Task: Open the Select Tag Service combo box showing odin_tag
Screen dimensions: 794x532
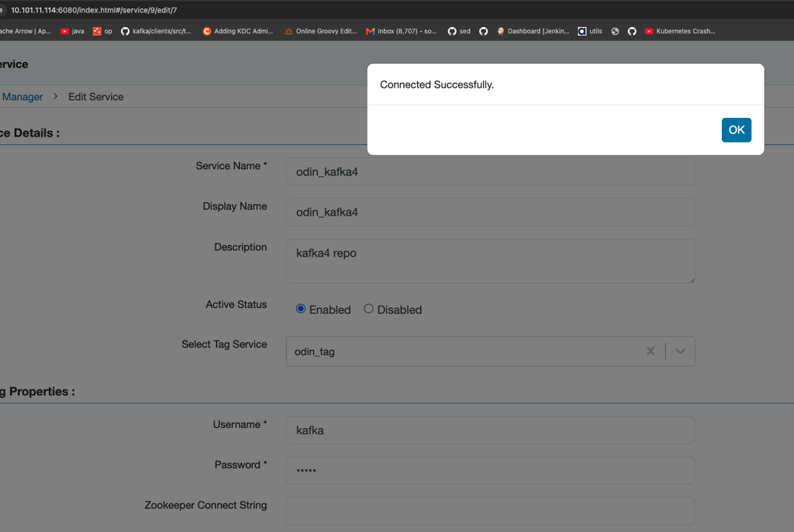Action: [490, 351]
